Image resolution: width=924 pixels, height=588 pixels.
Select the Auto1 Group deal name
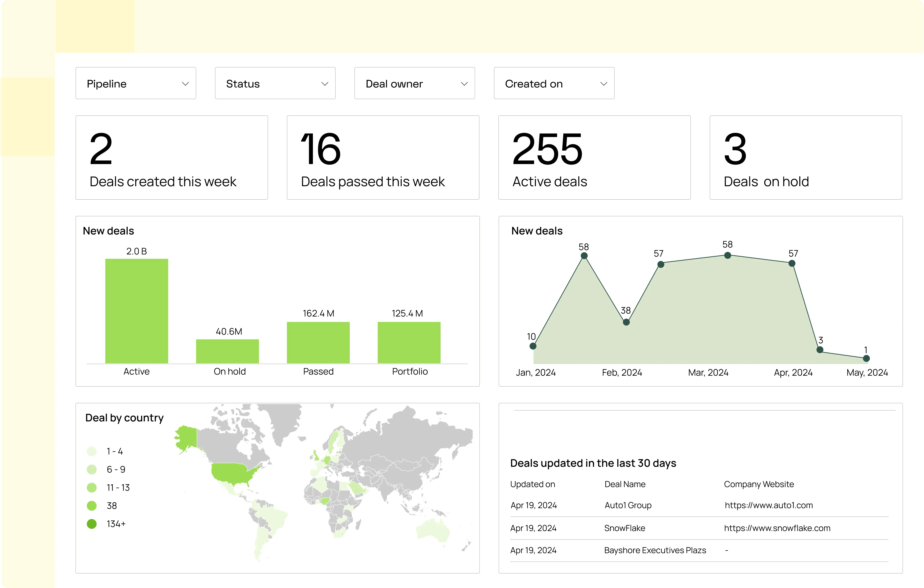628,505
